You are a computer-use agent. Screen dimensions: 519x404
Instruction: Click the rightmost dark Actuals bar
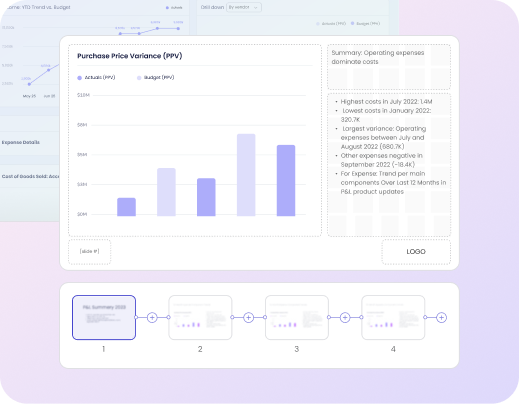pyautogui.click(x=286, y=180)
